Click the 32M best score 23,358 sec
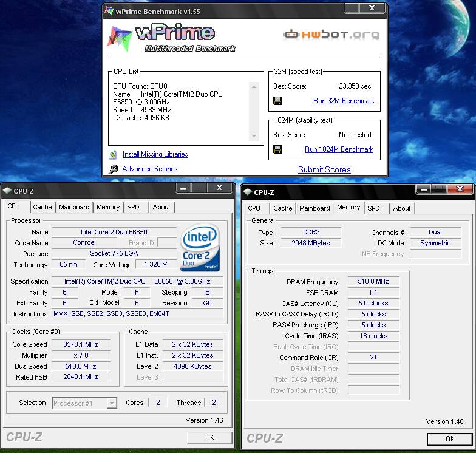Image resolution: width=476 pixels, height=453 pixels. (355, 86)
